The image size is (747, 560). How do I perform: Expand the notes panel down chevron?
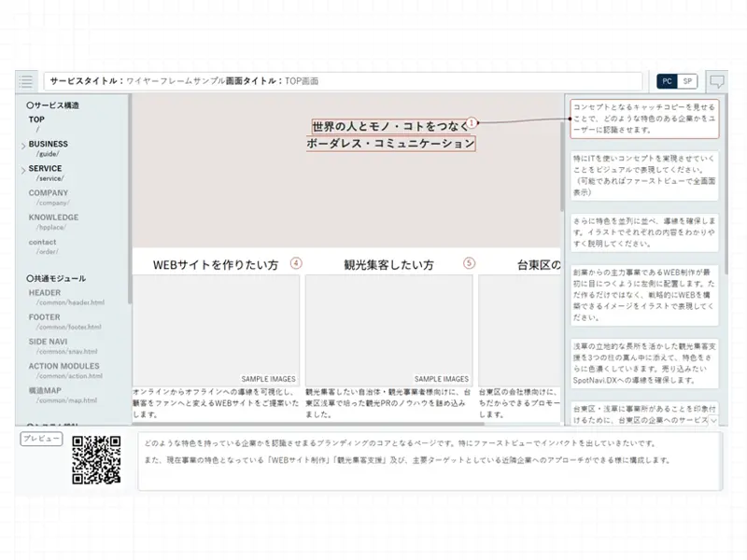[713, 421]
